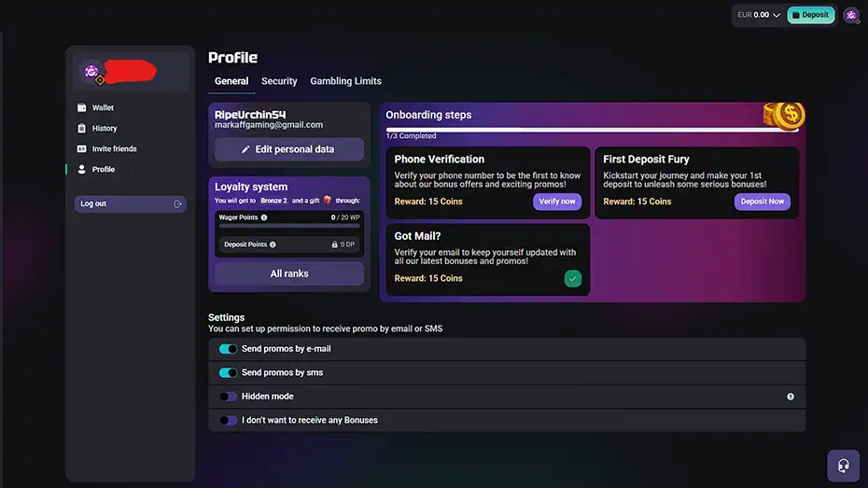Click the Onboarding steps heading
This screenshot has height=488, width=868.
tap(428, 115)
